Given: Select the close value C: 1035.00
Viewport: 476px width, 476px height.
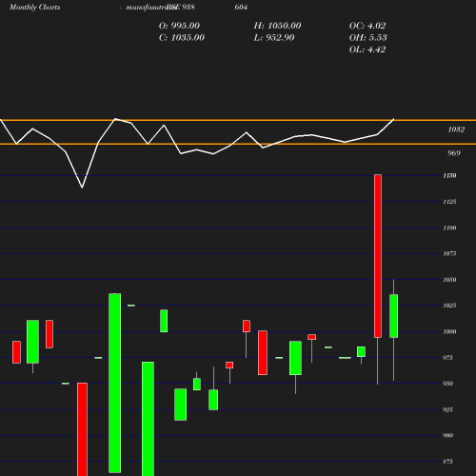Looking at the screenshot, I should tap(182, 38).
